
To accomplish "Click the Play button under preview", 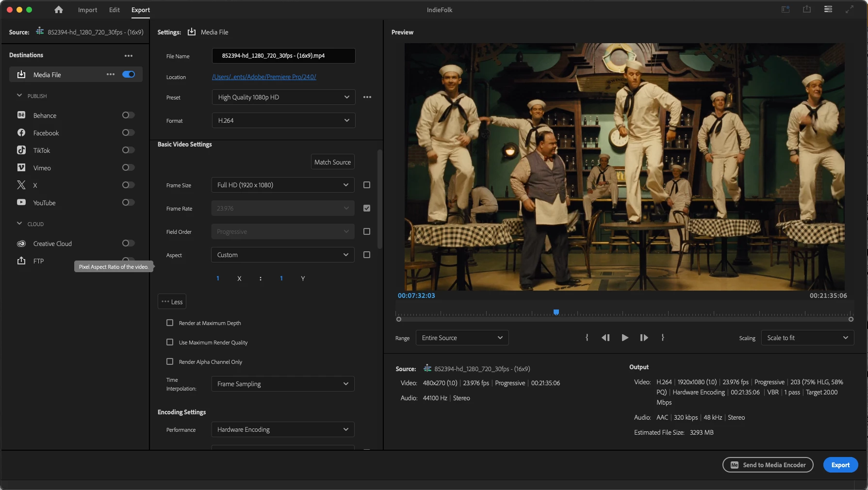I will (625, 338).
